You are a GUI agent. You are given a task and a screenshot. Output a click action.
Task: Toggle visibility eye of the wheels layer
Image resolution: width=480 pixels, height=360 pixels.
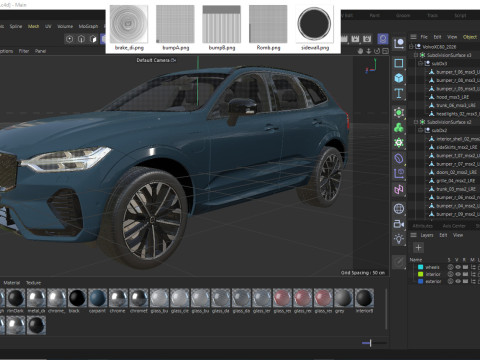click(458, 267)
